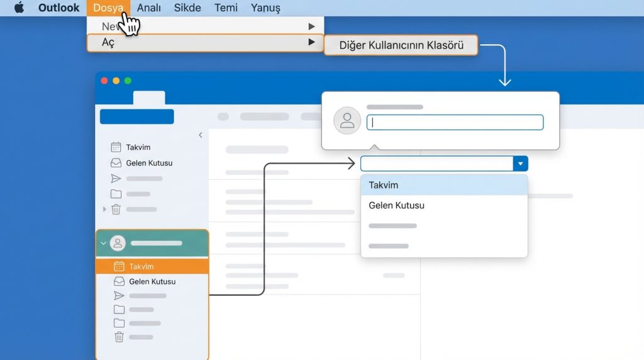The height and width of the screenshot is (360, 644).
Task: Open the folder type dropdown arrow
Action: pyautogui.click(x=520, y=164)
